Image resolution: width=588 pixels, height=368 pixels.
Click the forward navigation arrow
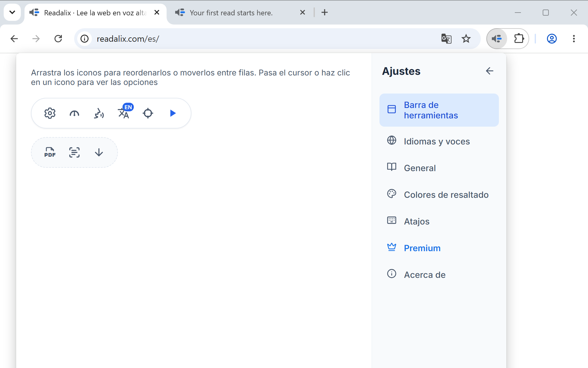(x=36, y=39)
